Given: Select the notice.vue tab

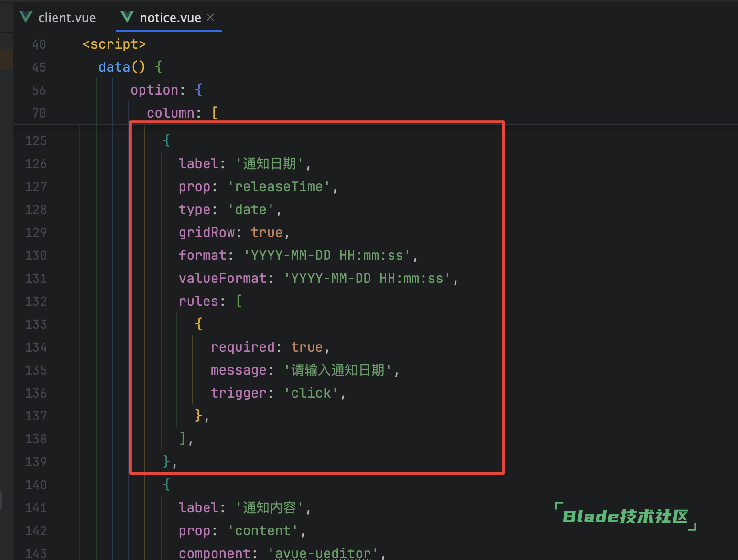Looking at the screenshot, I should coord(168,18).
